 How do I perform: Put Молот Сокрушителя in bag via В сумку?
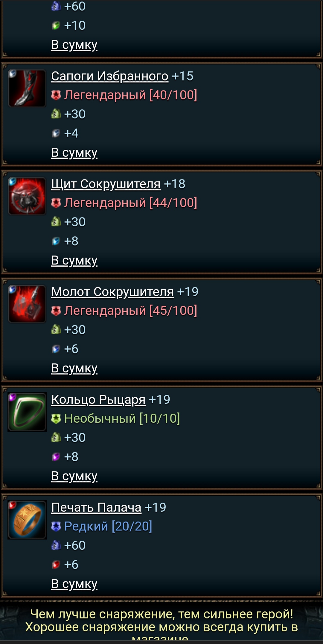point(74,368)
